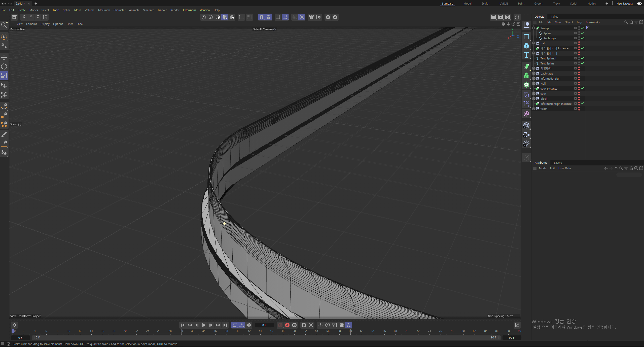Toggle the Y axis lock icon
Viewport: 644px width, 347px height.
coord(31,17)
